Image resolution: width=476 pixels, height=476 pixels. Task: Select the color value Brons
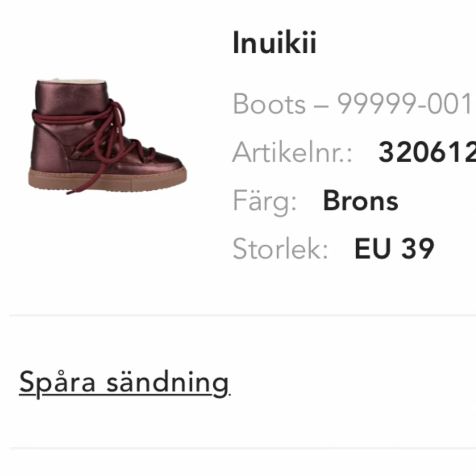pyautogui.click(x=360, y=201)
